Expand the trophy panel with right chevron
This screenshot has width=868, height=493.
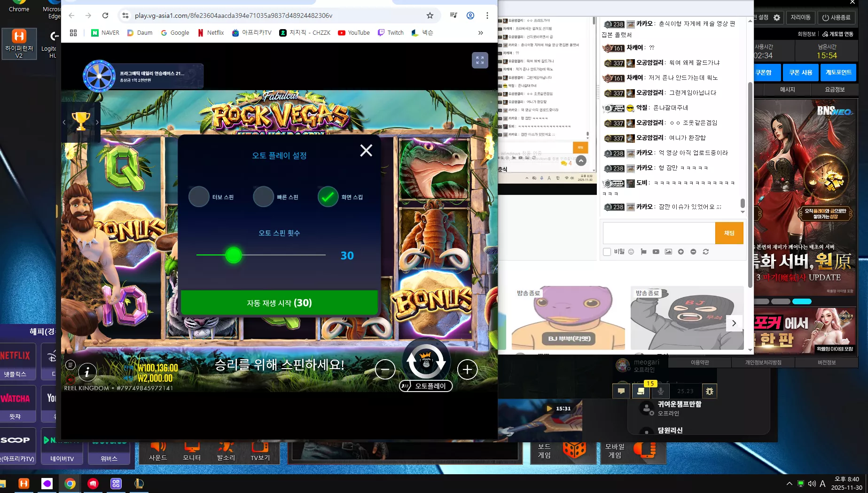97,122
